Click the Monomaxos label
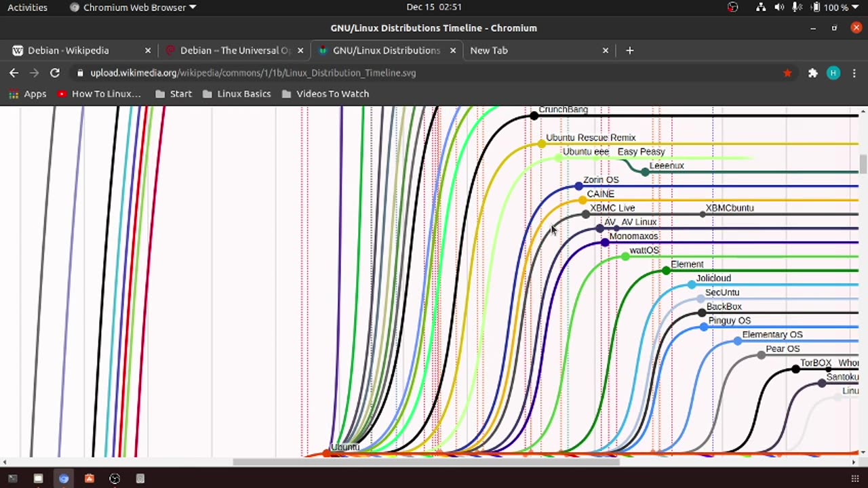This screenshot has width=868, height=488. (x=633, y=236)
